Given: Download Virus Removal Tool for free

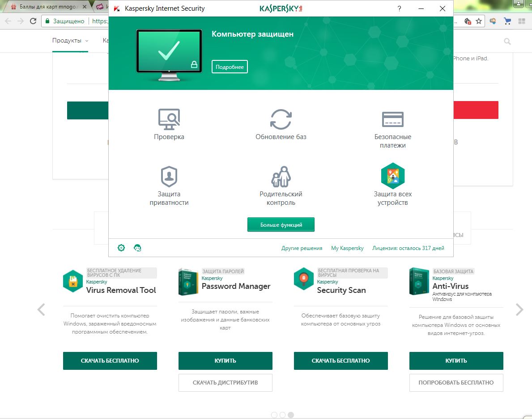Looking at the screenshot, I should (110, 361).
